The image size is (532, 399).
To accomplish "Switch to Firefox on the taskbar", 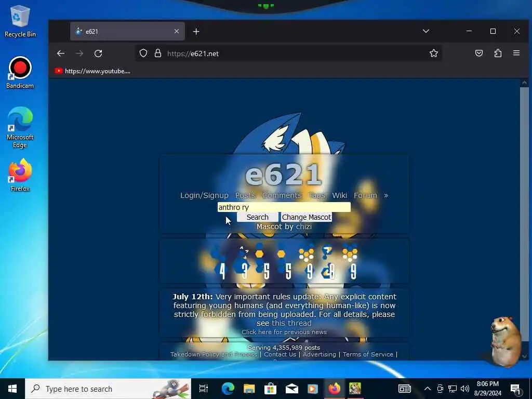I will [334, 389].
